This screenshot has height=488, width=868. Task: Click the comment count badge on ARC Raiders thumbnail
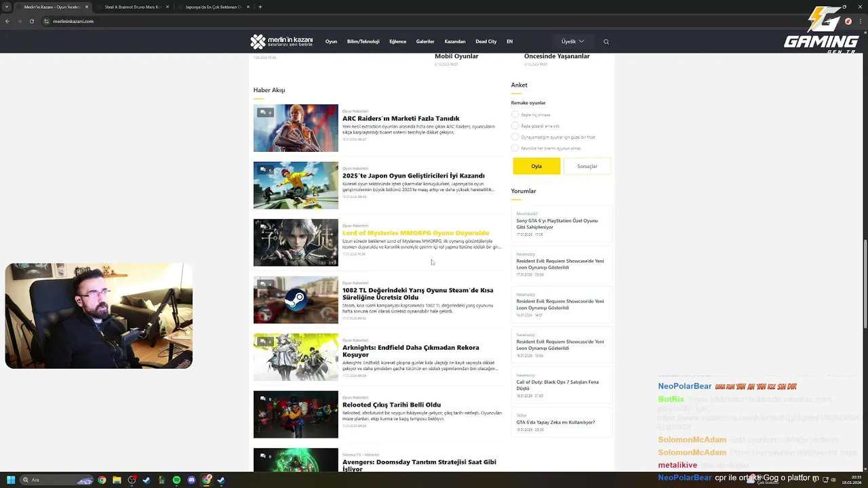[x=265, y=113]
